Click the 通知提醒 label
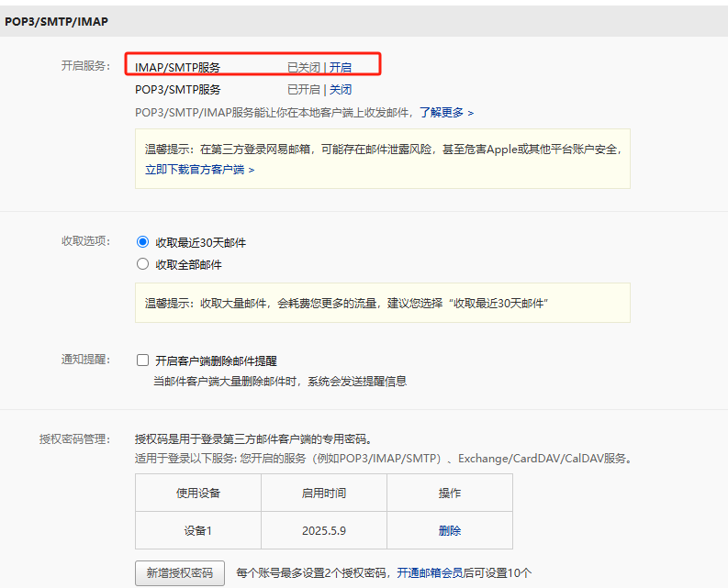The height and width of the screenshot is (588, 728). click(x=86, y=360)
